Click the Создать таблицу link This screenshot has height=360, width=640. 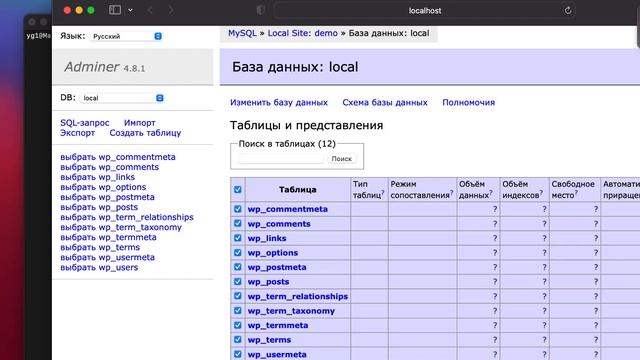[x=145, y=133]
